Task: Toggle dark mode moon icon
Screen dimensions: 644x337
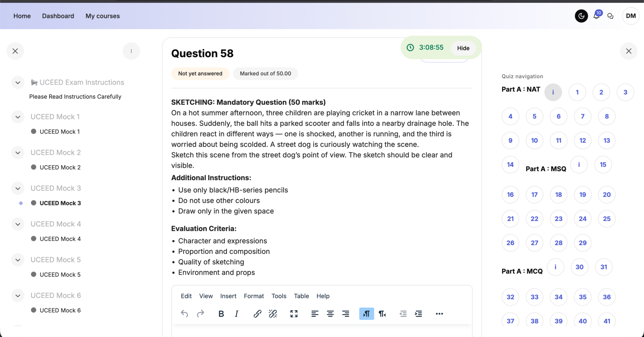Action: 581,16
